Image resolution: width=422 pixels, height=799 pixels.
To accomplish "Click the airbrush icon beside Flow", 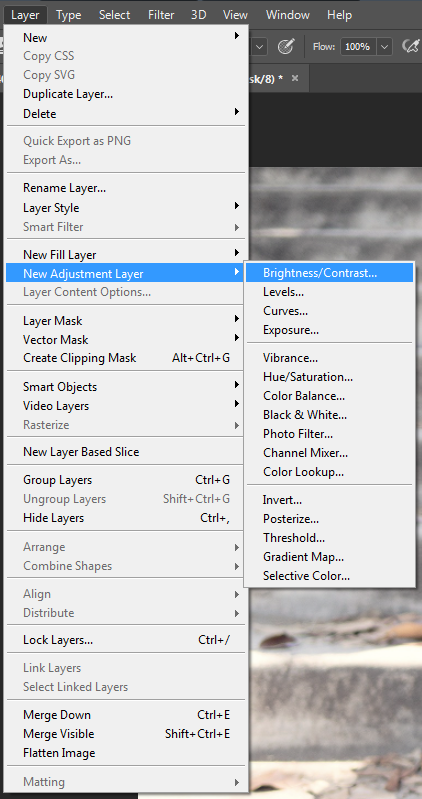I will point(286,47).
